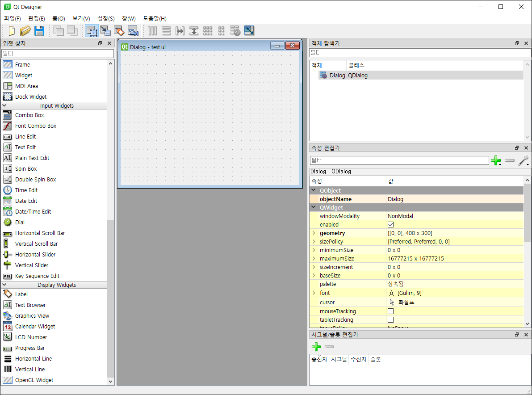Click the 송신자 column header
532x395 pixels.
pos(319,359)
